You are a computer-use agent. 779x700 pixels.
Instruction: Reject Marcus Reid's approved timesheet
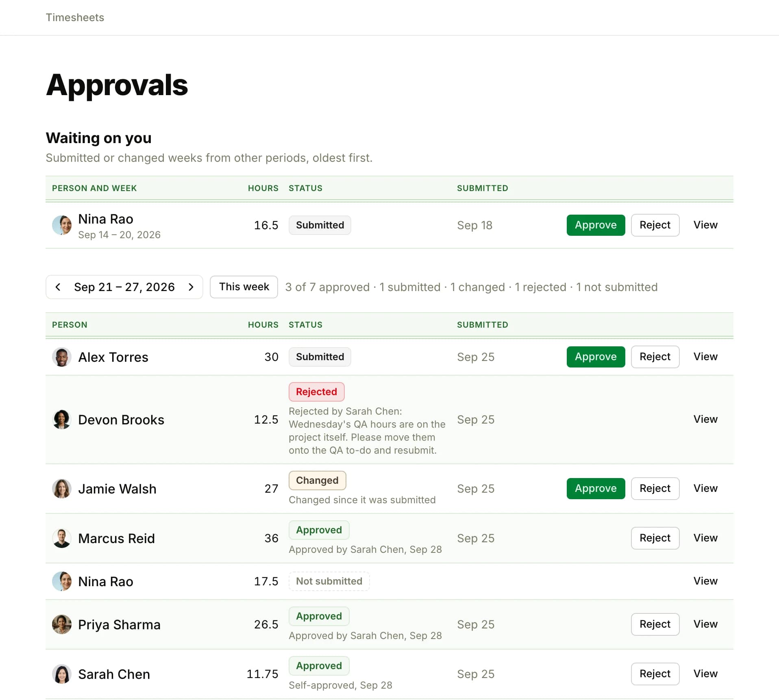[x=655, y=538]
